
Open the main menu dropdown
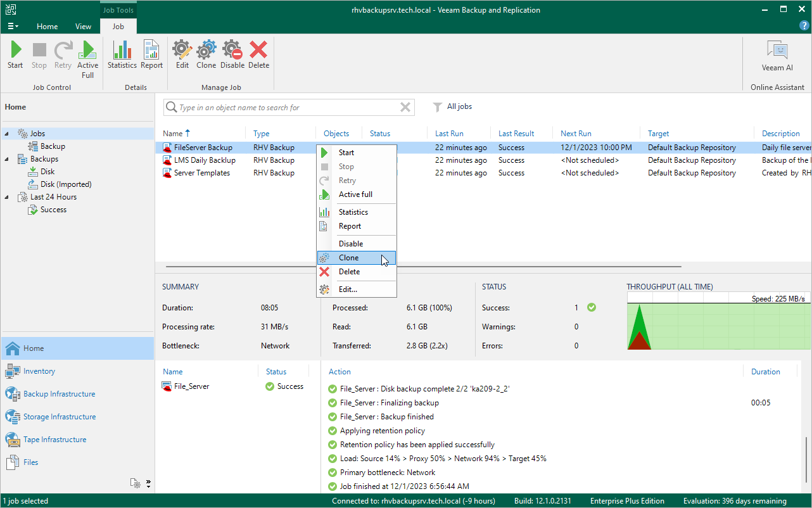pyautogui.click(x=13, y=26)
